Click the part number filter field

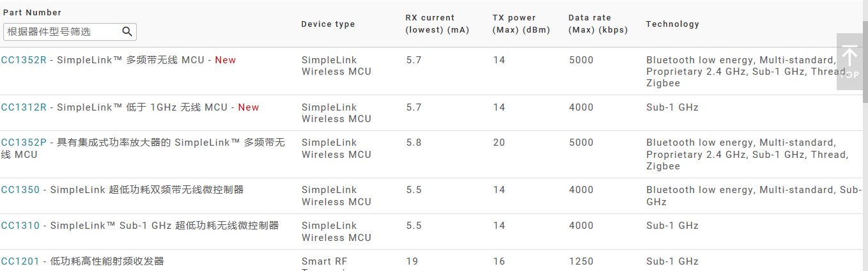click(61, 31)
